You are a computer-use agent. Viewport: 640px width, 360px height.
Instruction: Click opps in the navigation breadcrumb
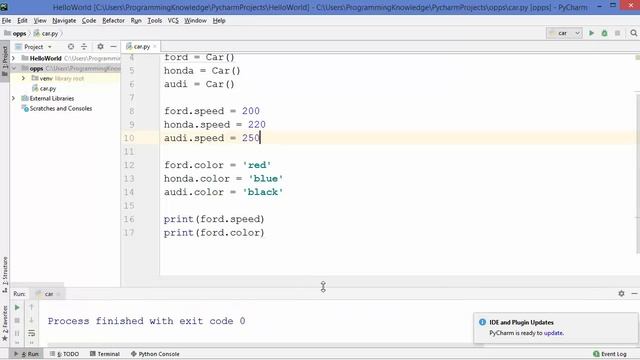coord(16,33)
